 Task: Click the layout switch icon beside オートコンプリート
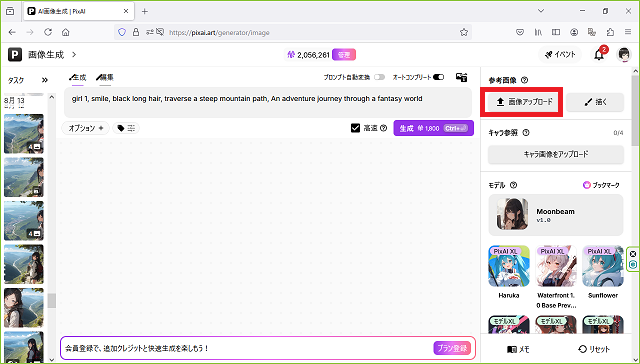[461, 77]
